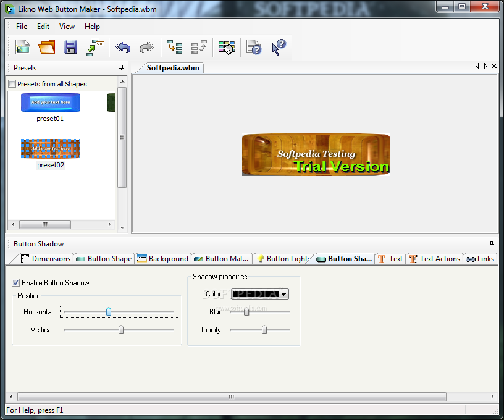Select the preset02 textured button thumbnail

(x=51, y=149)
